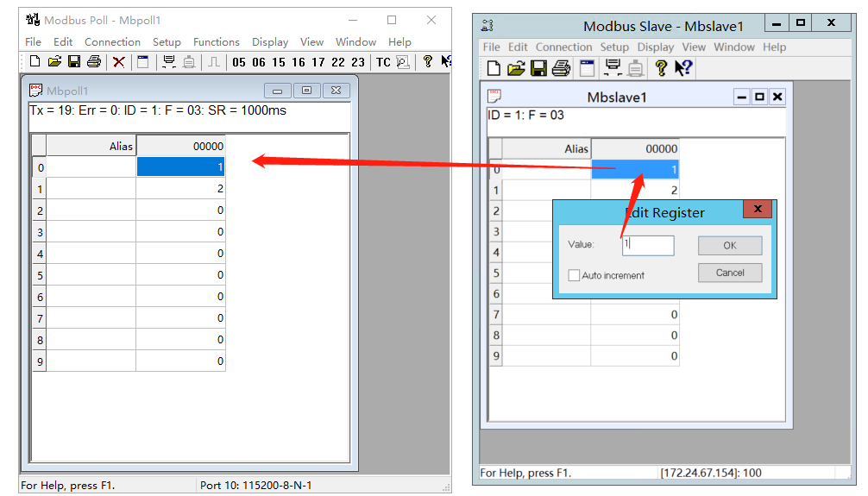Open Setup menu in Modbus Poll

click(167, 41)
